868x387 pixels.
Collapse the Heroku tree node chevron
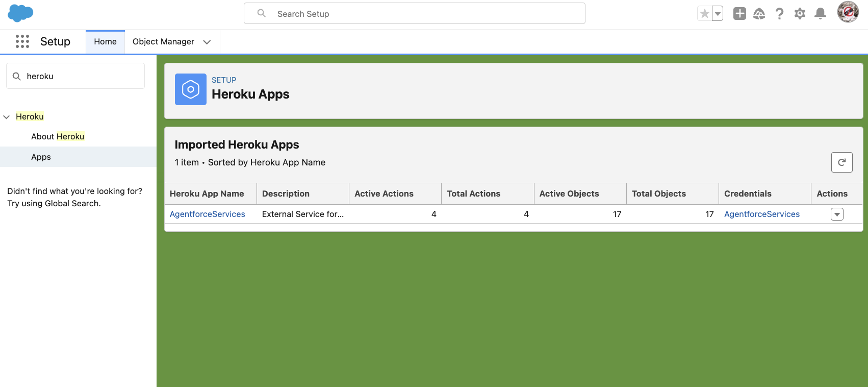click(7, 117)
